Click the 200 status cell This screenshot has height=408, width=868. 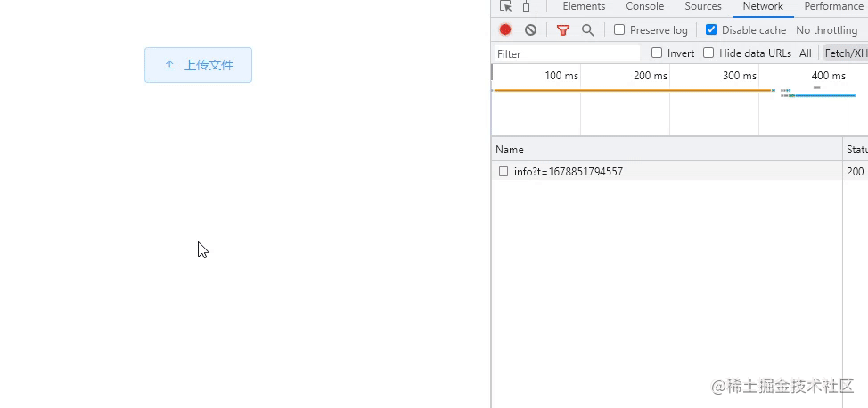(x=856, y=172)
